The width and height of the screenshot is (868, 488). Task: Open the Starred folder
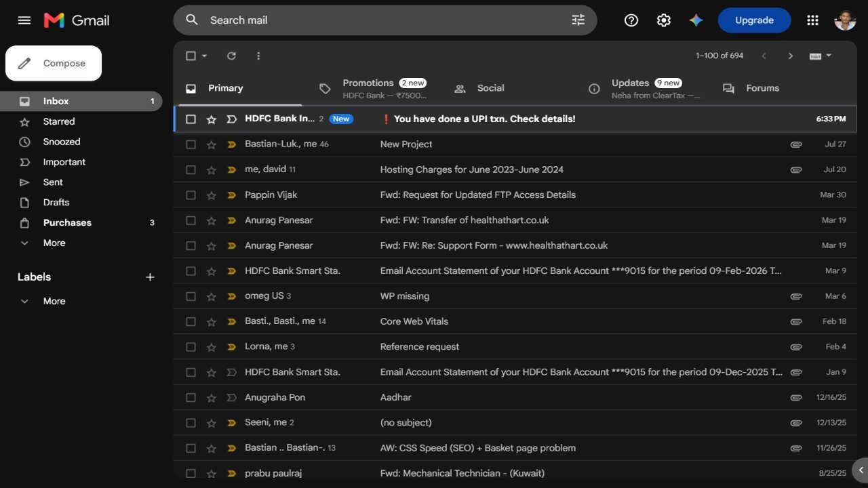[x=81, y=121]
